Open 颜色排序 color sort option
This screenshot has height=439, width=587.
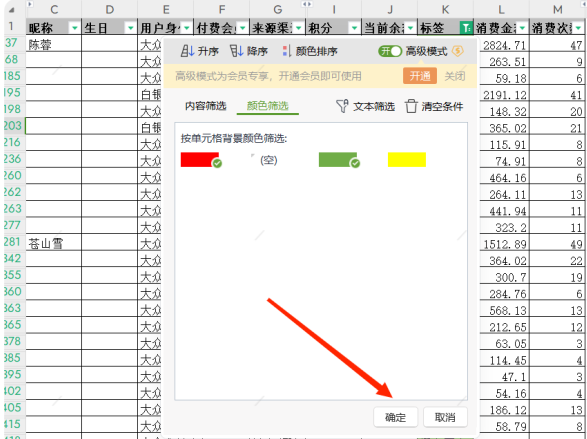pos(310,51)
